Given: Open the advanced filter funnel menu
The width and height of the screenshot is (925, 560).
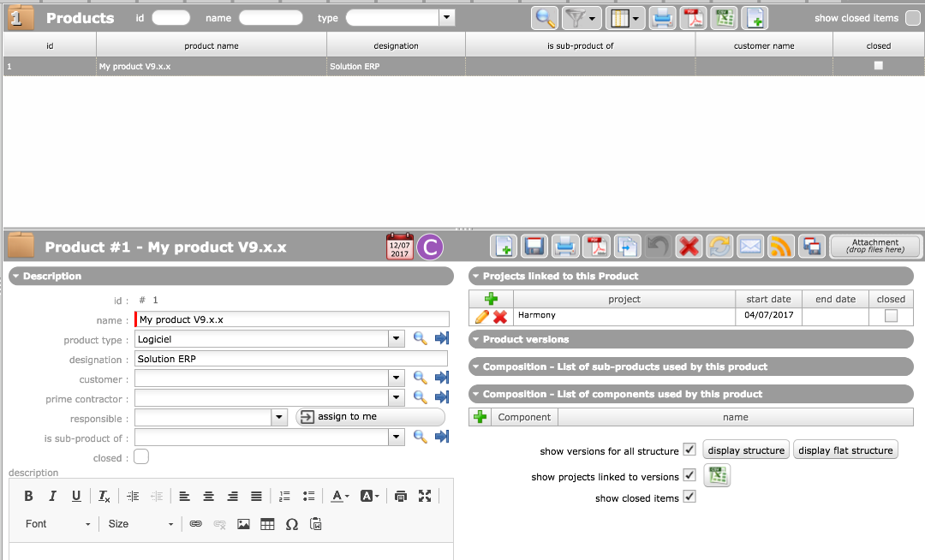Looking at the screenshot, I should pyautogui.click(x=581, y=18).
